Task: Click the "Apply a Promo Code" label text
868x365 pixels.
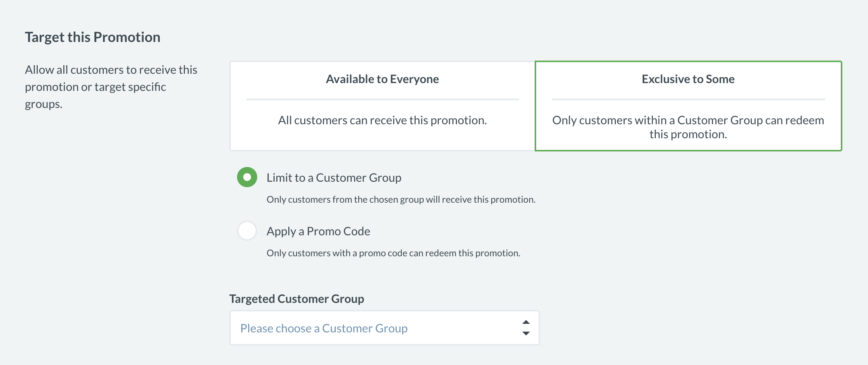Action: click(x=318, y=231)
